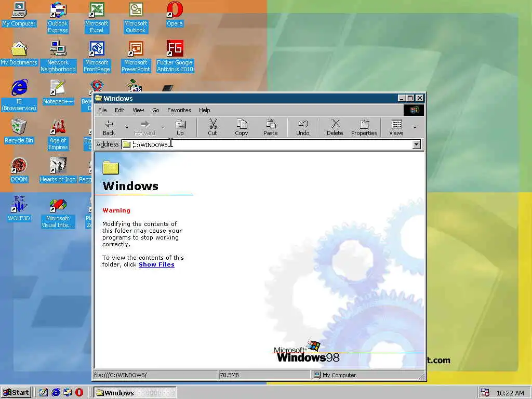Open the Help menu

[204, 110]
